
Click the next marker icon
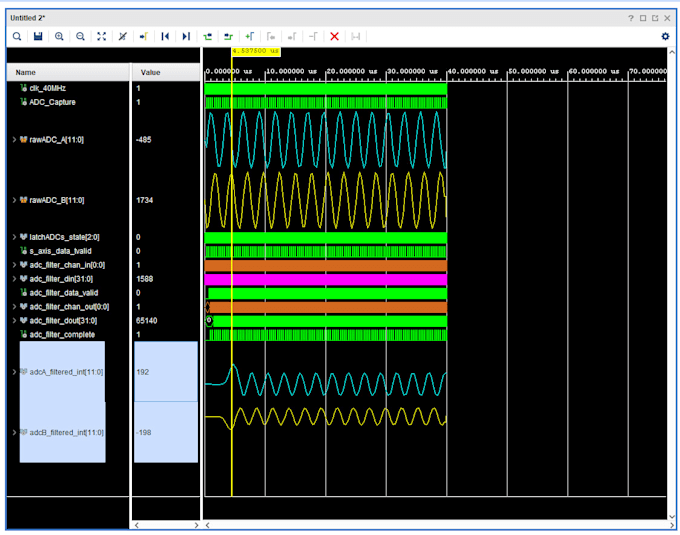click(x=292, y=36)
